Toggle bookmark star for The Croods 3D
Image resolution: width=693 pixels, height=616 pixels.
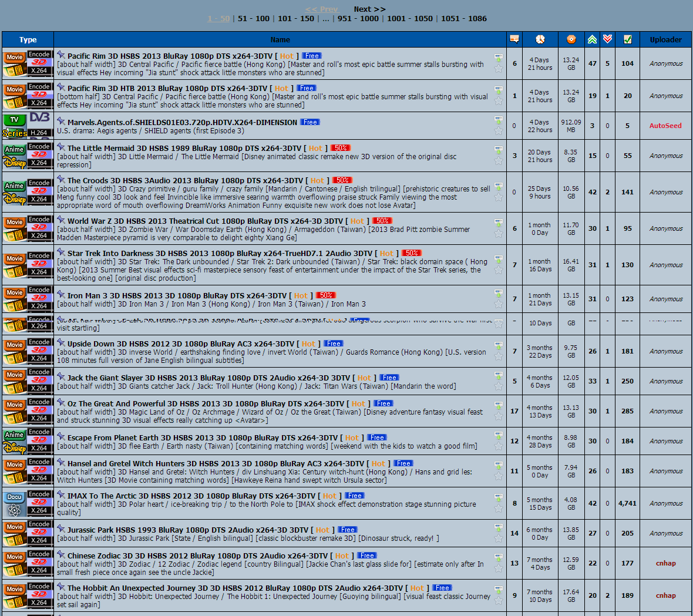[499, 197]
